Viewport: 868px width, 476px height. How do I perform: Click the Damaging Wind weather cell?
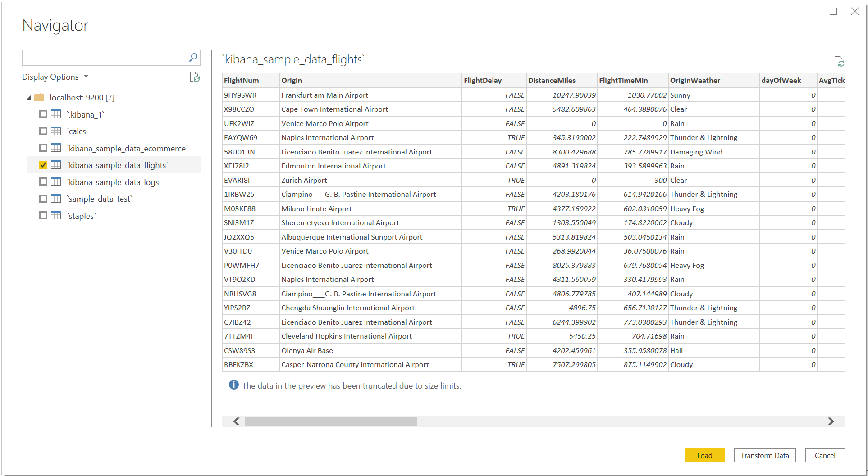pyautogui.click(x=714, y=152)
